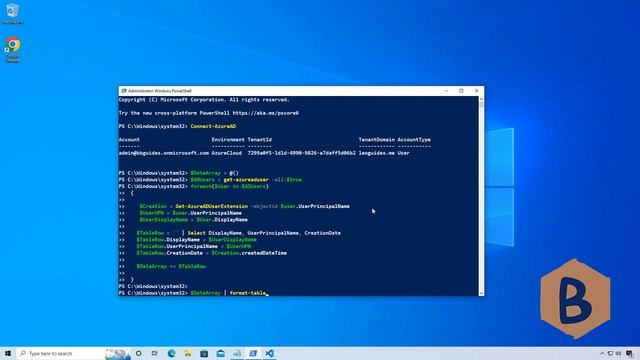Click the get-azureaduser command text
This screenshot has width=640, height=360.
tap(246, 180)
